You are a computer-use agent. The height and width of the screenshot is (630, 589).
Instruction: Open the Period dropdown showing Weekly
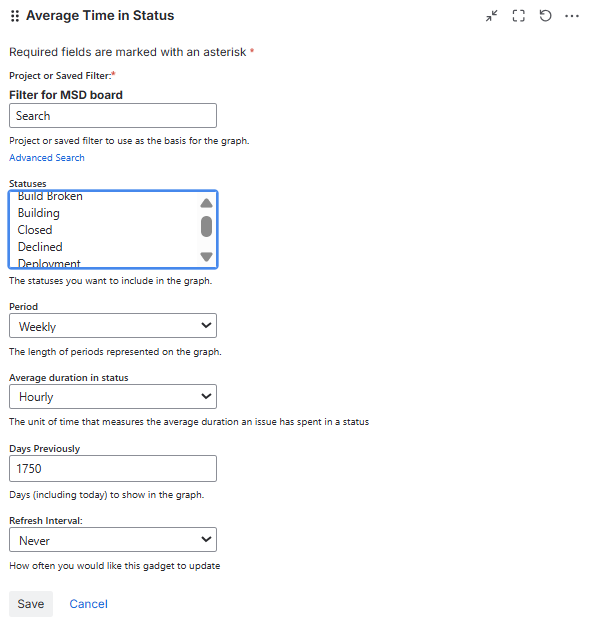(x=113, y=325)
